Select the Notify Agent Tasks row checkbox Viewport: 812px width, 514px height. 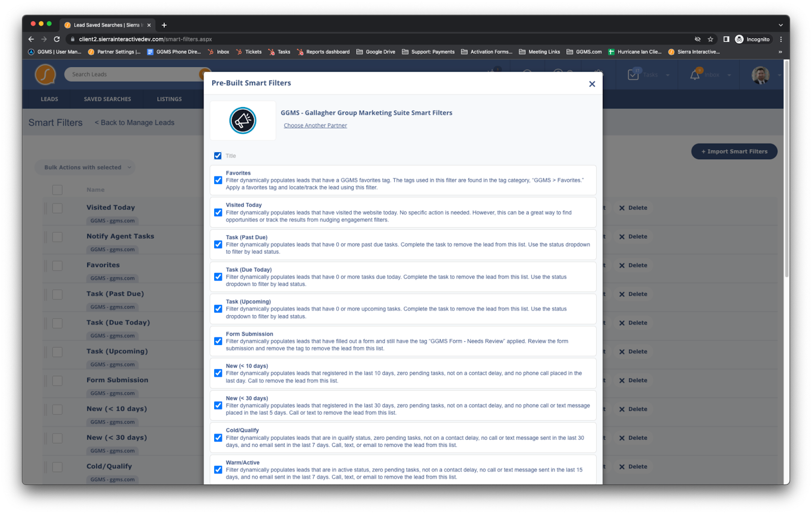click(57, 237)
